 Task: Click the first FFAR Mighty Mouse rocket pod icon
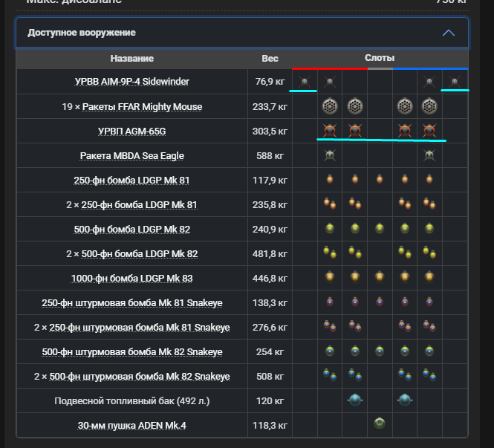click(x=330, y=106)
